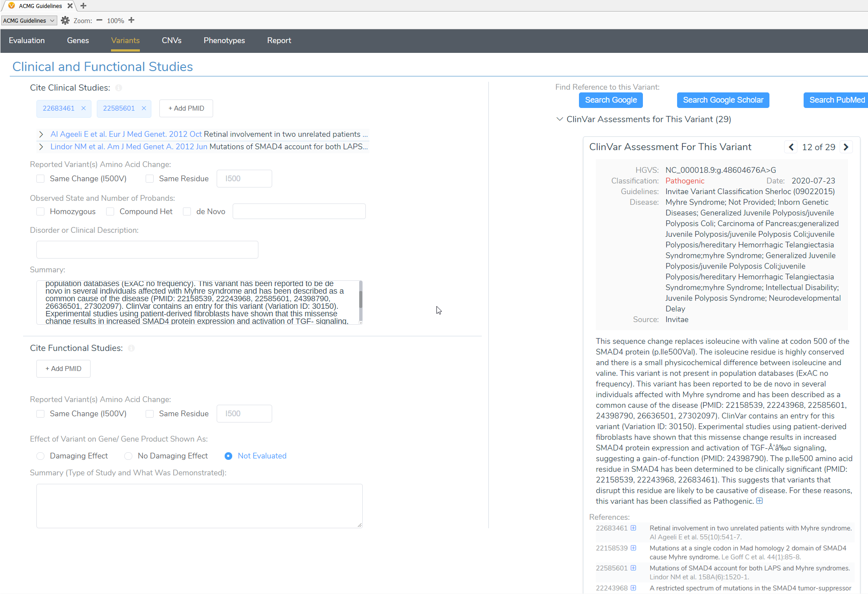
Task: Remove PMID 22683461 using its X icon
Action: [83, 108]
